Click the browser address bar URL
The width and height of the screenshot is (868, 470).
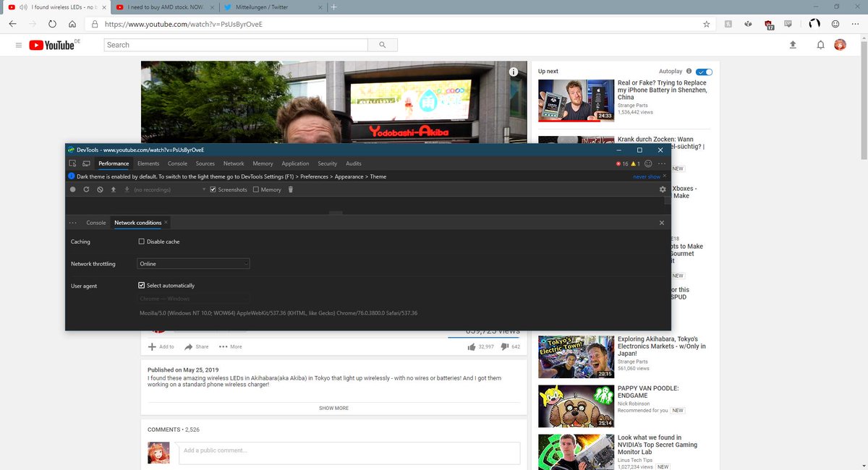point(183,24)
